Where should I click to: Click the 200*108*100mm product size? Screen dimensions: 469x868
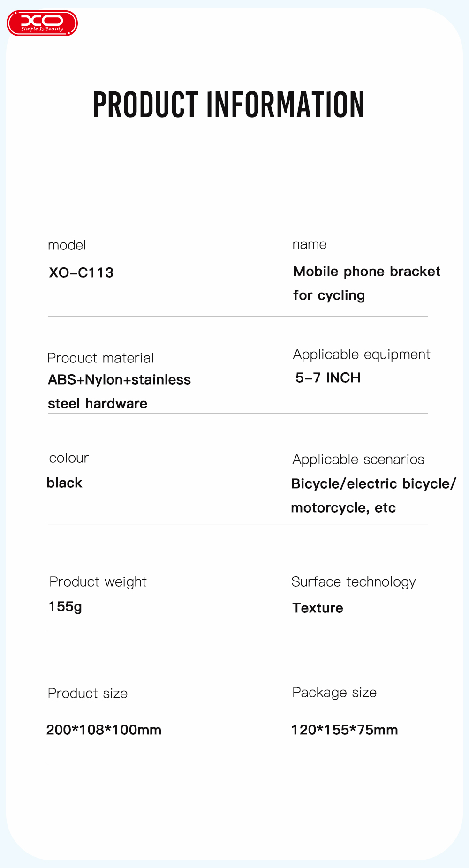pyautogui.click(x=104, y=730)
